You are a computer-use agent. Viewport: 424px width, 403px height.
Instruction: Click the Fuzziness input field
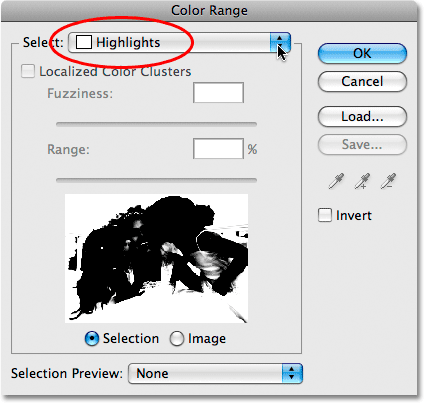click(x=218, y=93)
